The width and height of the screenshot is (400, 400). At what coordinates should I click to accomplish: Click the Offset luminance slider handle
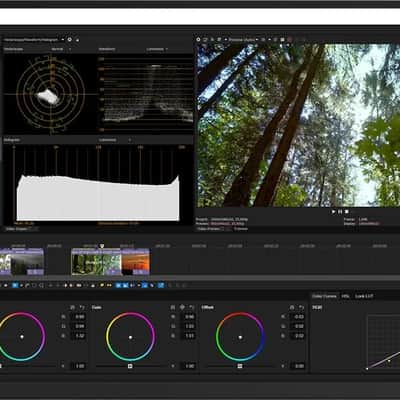coord(239,366)
